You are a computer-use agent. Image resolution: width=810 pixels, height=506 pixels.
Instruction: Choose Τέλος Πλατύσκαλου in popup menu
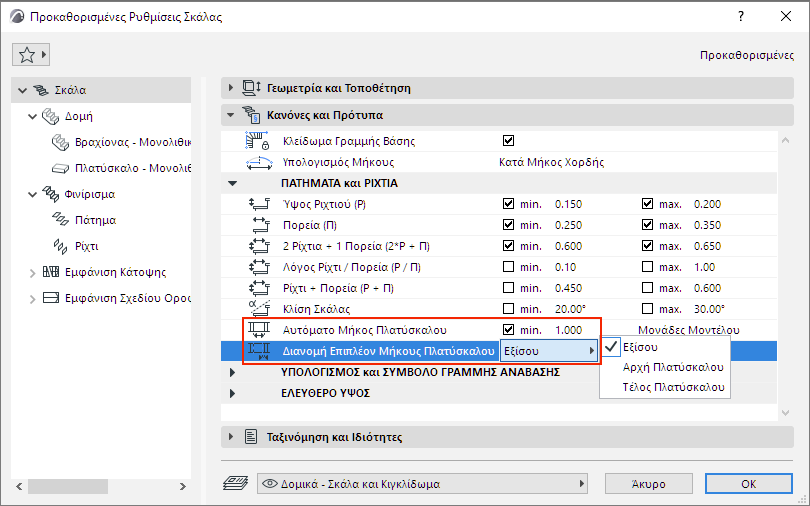(x=665, y=387)
